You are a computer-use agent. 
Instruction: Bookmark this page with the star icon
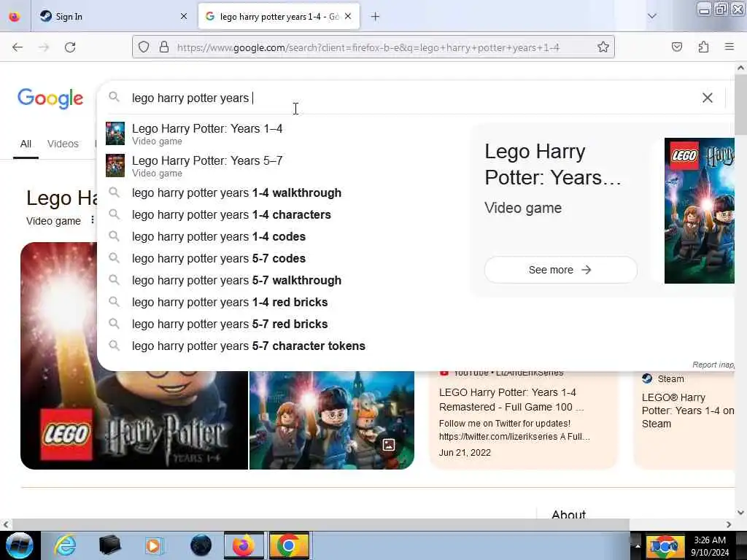[603, 47]
